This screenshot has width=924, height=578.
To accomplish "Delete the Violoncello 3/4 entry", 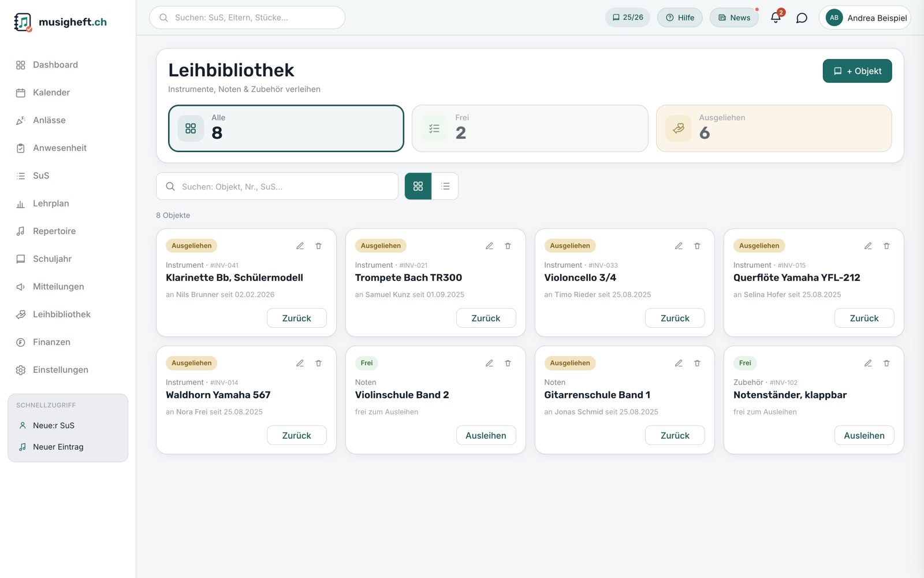I will point(697,246).
